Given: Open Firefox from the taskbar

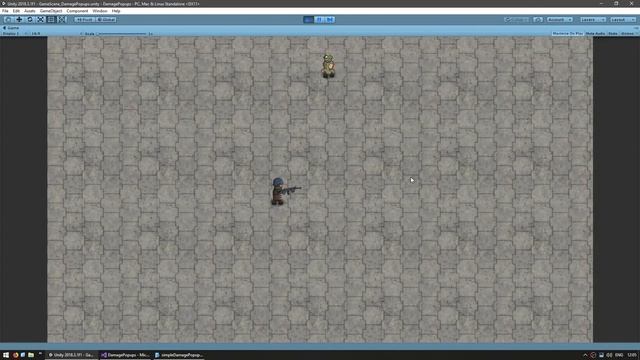Looking at the screenshot, I should click(x=15, y=355).
